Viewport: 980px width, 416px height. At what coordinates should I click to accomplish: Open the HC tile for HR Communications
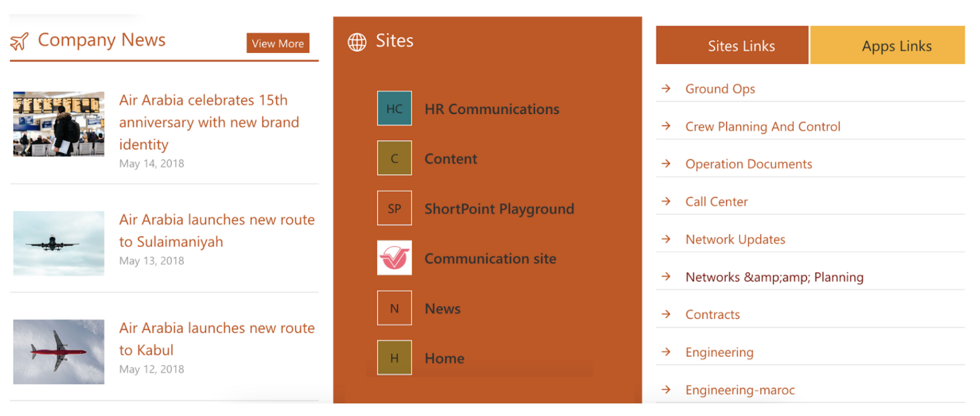pos(394,108)
